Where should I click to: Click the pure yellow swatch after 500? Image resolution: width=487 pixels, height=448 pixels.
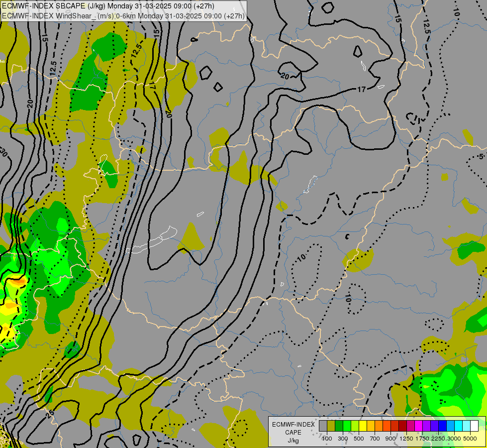click(x=363, y=426)
